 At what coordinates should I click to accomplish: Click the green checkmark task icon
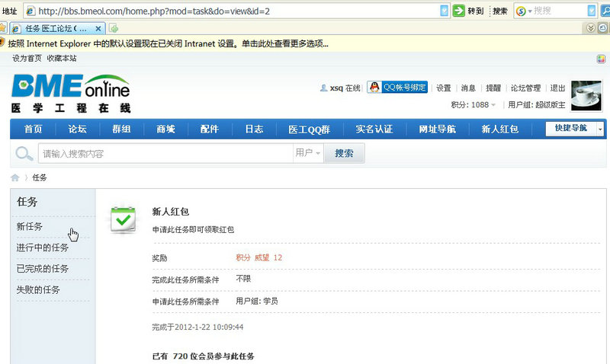[x=123, y=219]
